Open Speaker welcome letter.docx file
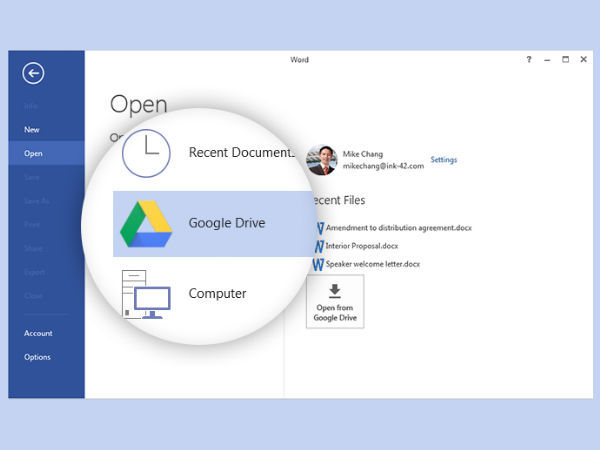Viewport: 600px width, 450px height. (x=373, y=264)
